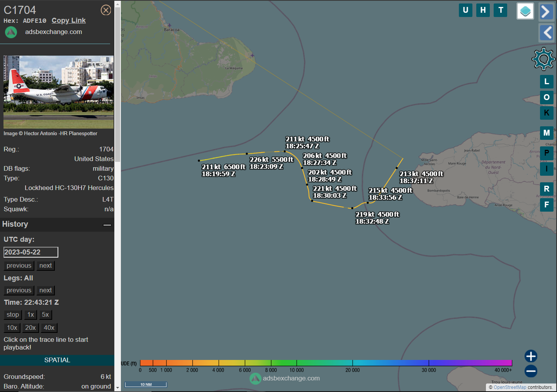
Task: Open the map layer selector icon
Action: [x=525, y=11]
